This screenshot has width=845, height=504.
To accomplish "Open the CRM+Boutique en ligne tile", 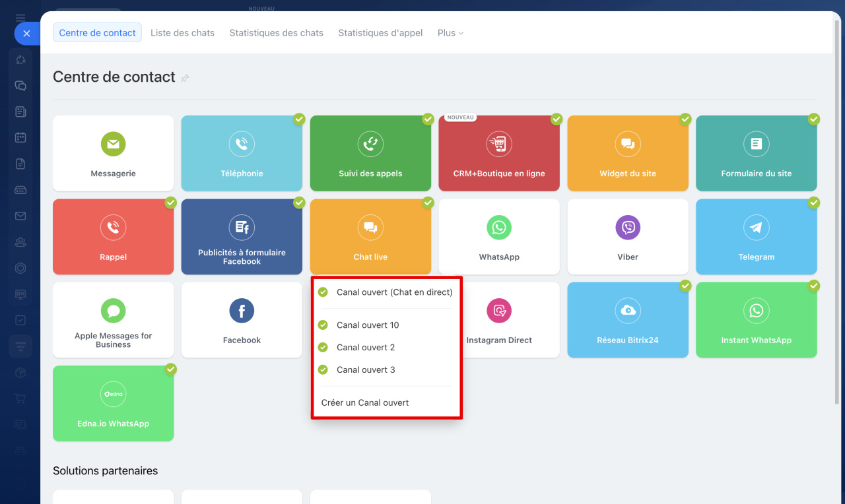I will [x=499, y=153].
